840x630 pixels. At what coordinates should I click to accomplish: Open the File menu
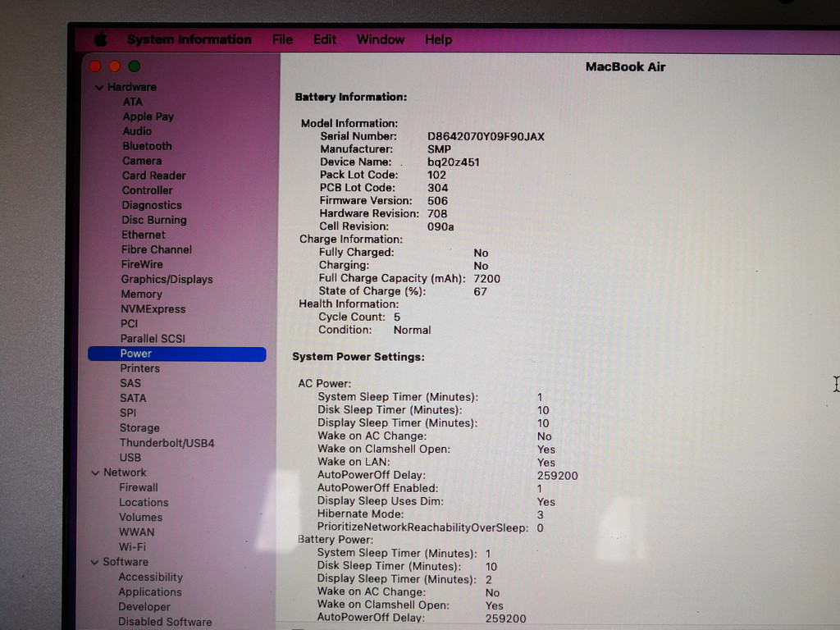coord(282,39)
